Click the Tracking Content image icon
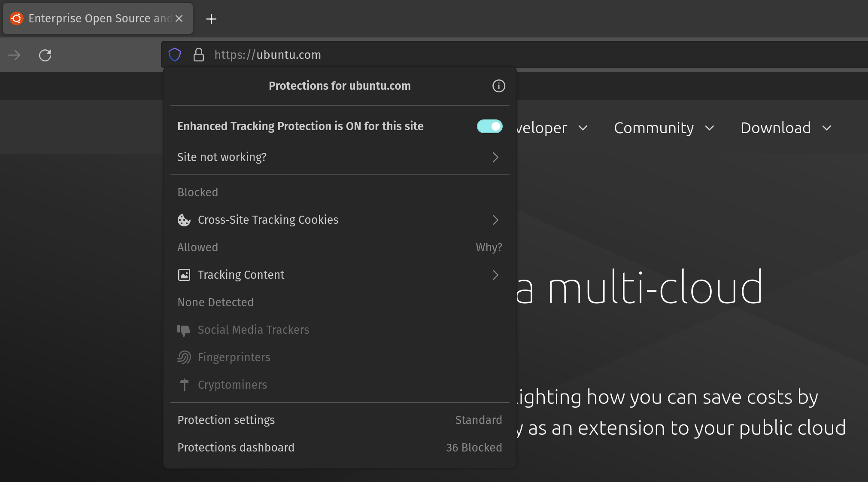868x482 pixels. pos(184,275)
